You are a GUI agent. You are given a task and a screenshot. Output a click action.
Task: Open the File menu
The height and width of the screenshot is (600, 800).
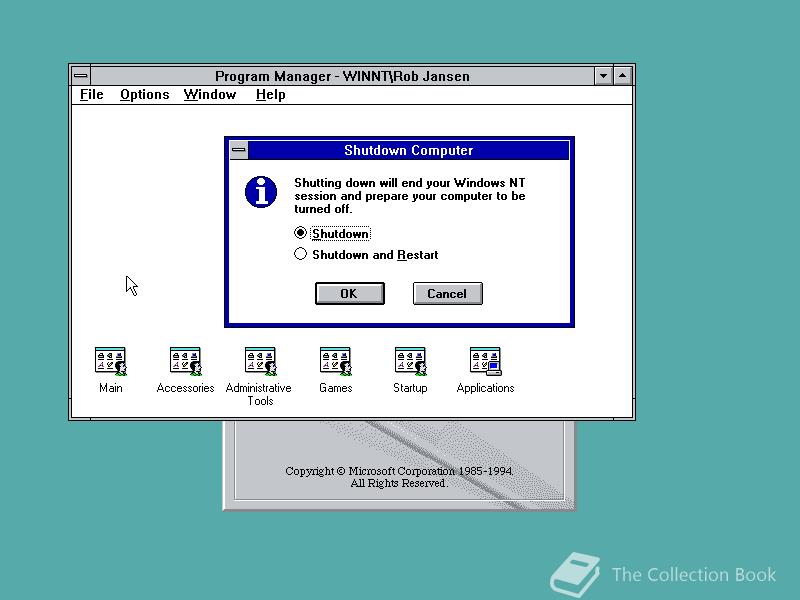(92, 94)
